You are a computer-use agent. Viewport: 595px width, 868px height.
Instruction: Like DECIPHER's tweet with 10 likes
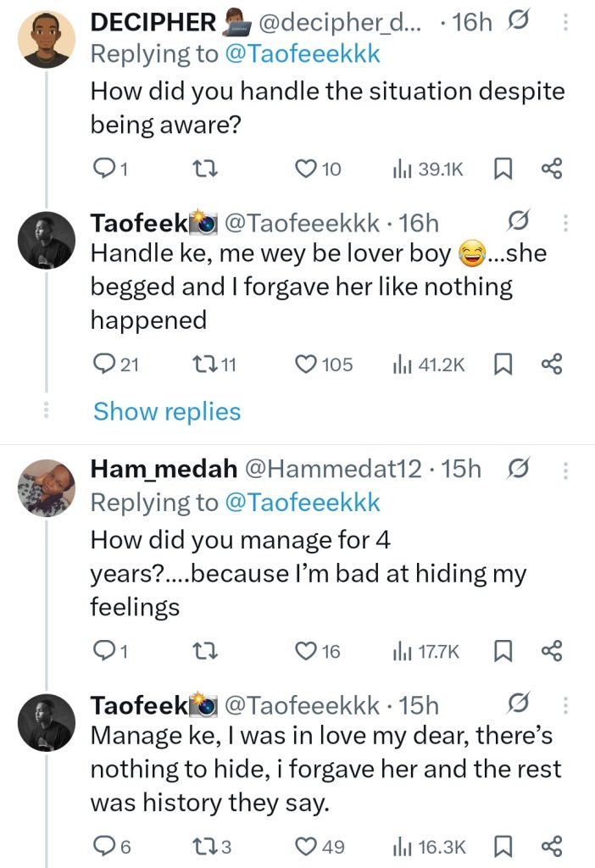[x=306, y=170]
